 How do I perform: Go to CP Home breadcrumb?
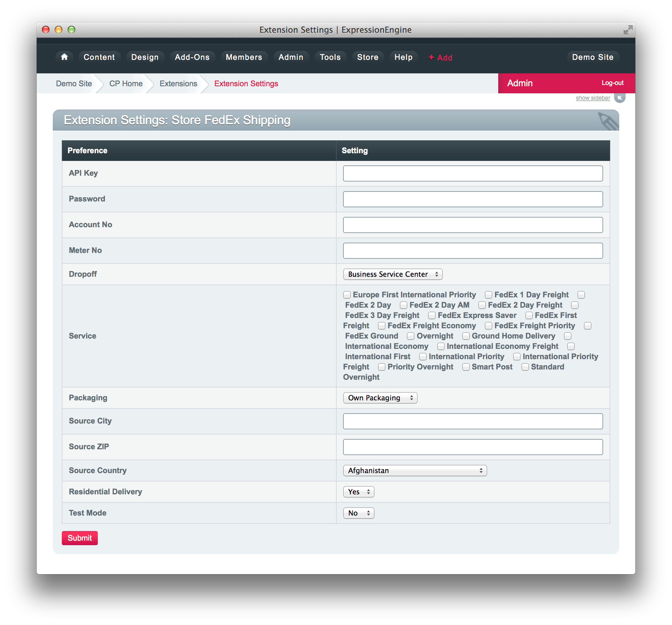point(126,83)
